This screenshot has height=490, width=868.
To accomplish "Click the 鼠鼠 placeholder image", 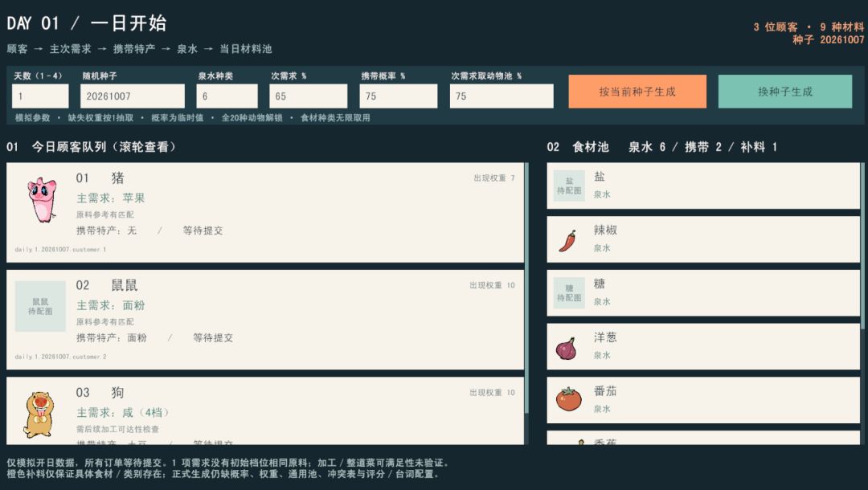I will point(40,306).
